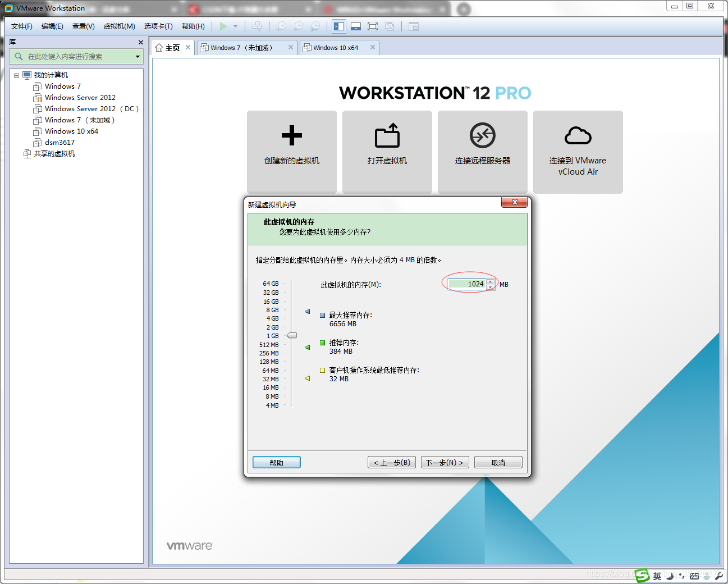Close the Windows 7（未加域）tab
728x584 pixels.
point(291,47)
